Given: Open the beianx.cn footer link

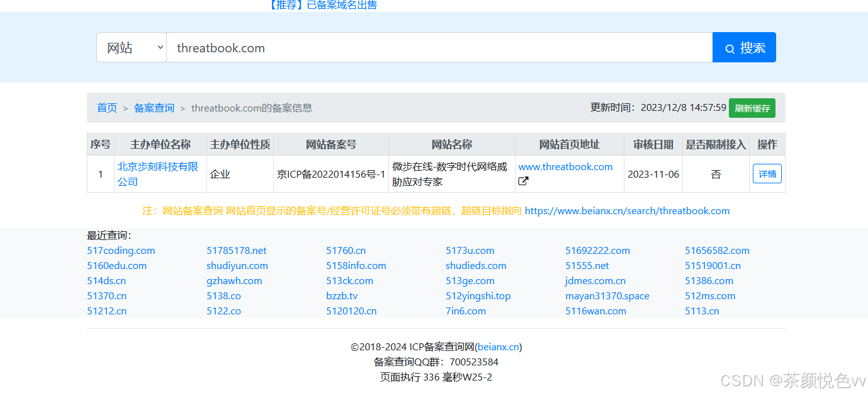Looking at the screenshot, I should tap(499, 347).
